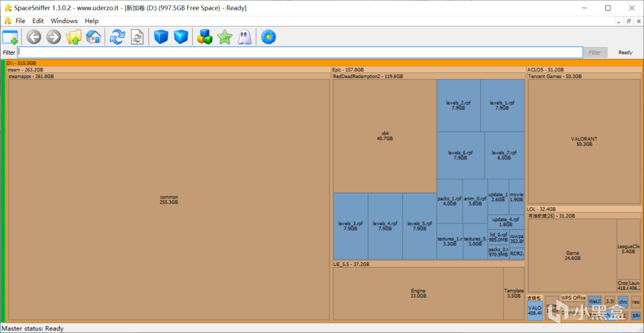The height and width of the screenshot is (333, 644).
Task: Click the green star toolbar icon
Action: coord(224,37)
